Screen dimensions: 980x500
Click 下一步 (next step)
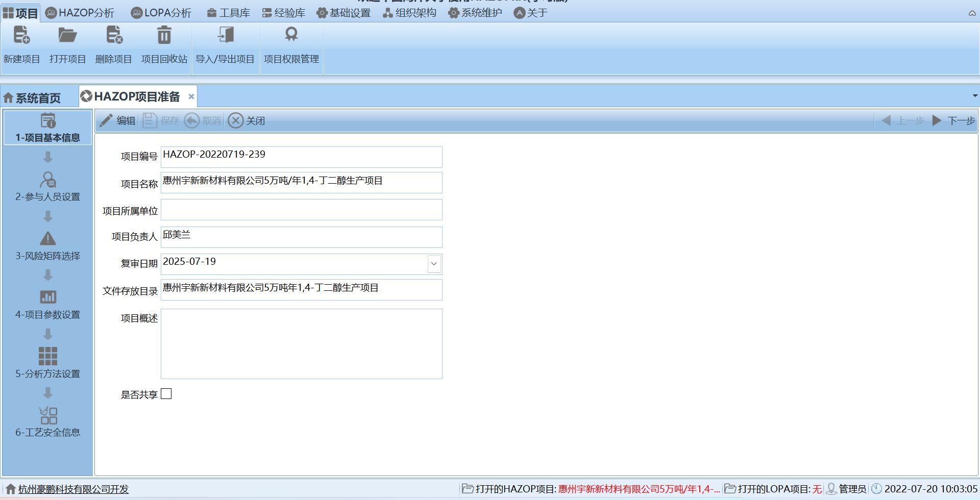(x=953, y=121)
